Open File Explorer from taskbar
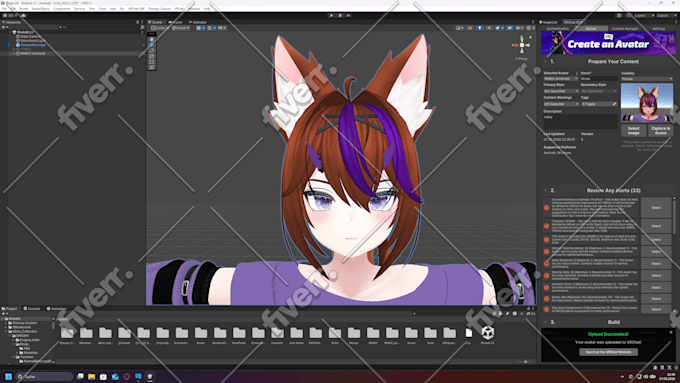Screen dimensions: 680x383 pos(92,376)
